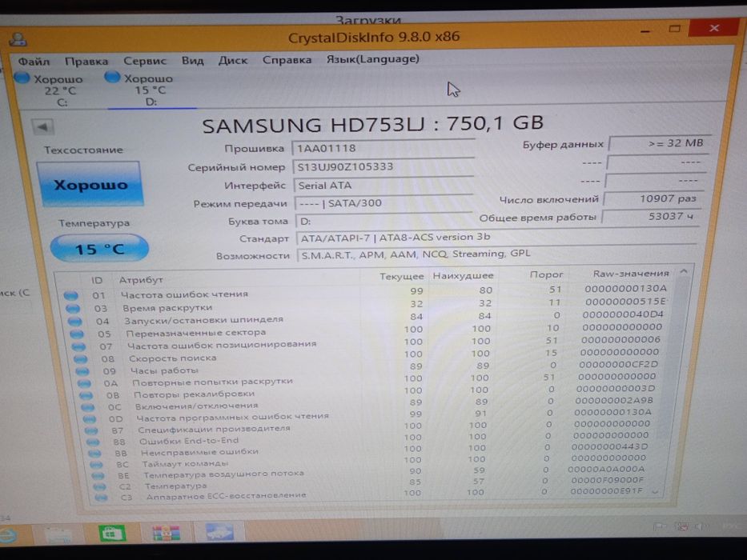Viewport: 747px width, 560px height.
Task: Click the Наихудшее column header
Action: click(463, 276)
